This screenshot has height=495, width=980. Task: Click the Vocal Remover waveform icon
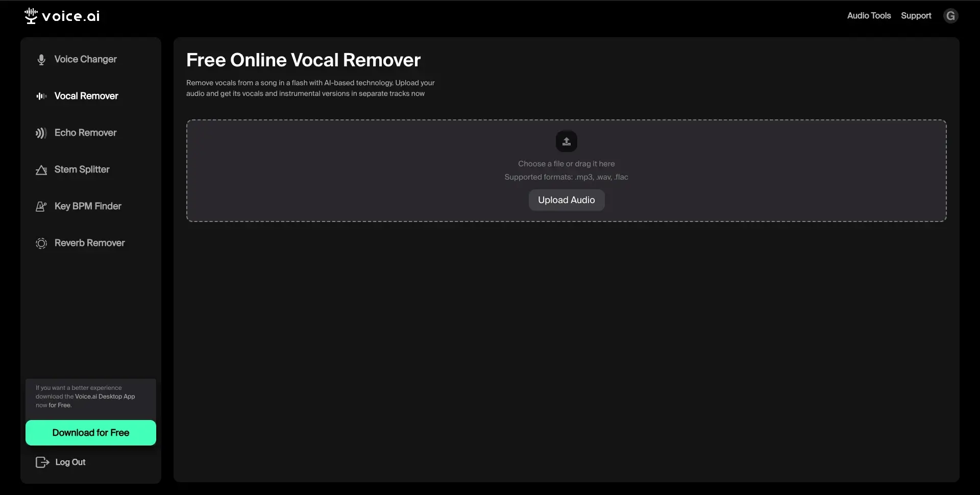[41, 96]
